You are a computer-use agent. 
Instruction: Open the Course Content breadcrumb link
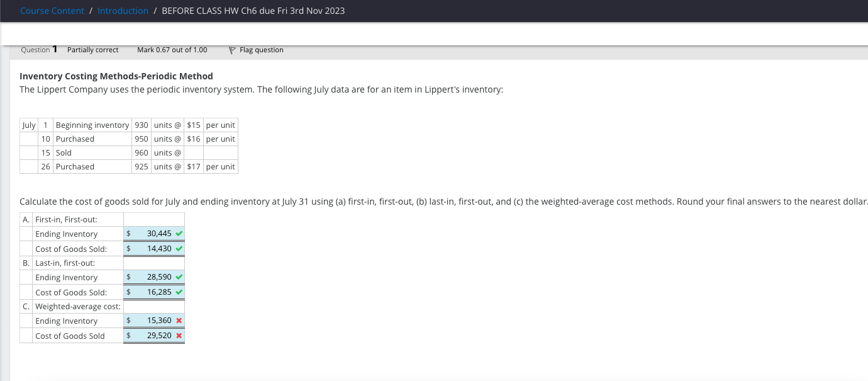point(52,11)
